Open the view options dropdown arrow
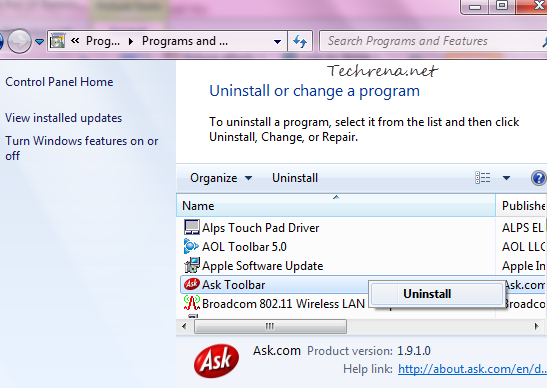This screenshot has height=388, width=547. pos(506,178)
